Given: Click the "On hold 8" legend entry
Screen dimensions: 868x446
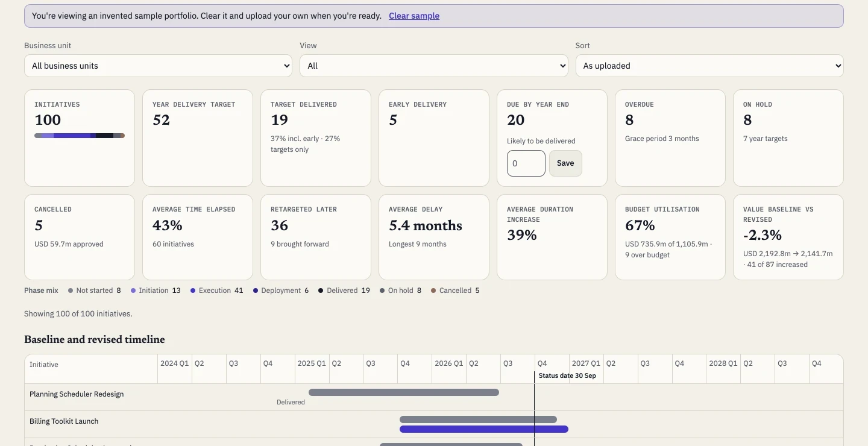Looking at the screenshot, I should click(401, 291).
